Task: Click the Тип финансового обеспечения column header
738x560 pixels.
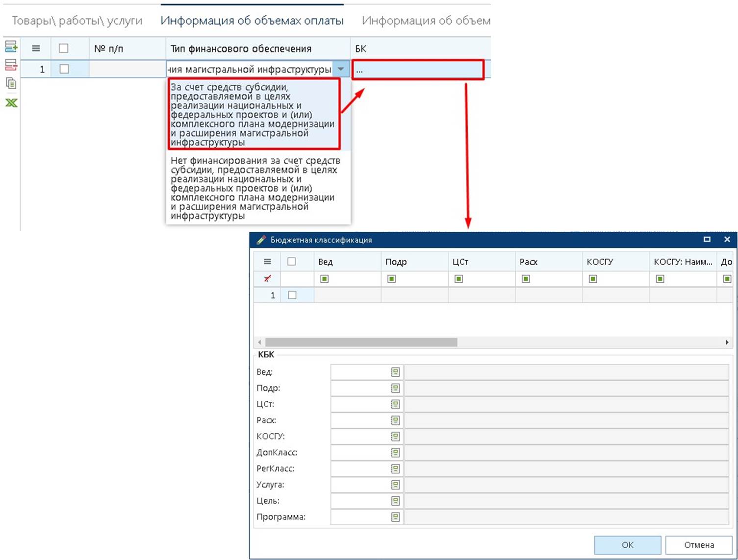Action: [x=258, y=49]
